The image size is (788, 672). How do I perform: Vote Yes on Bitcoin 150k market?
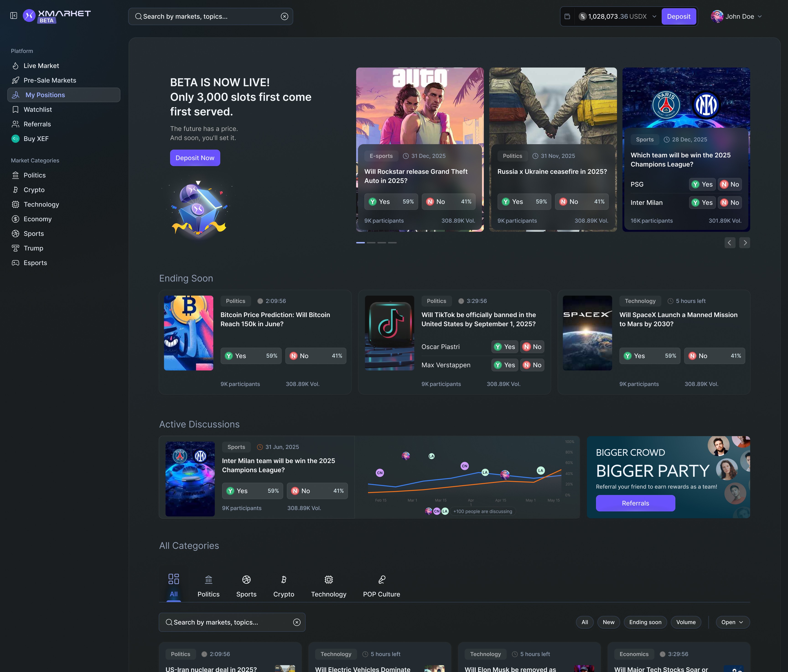point(251,356)
